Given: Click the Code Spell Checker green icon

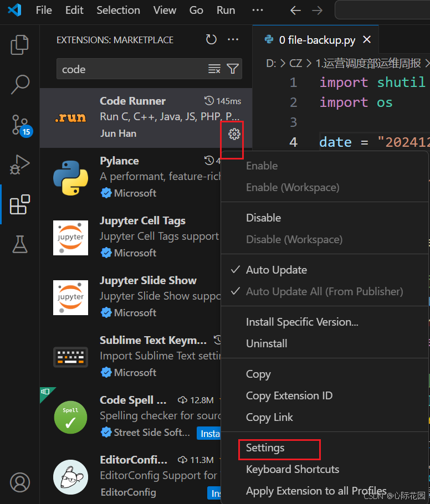Looking at the screenshot, I should point(70,417).
